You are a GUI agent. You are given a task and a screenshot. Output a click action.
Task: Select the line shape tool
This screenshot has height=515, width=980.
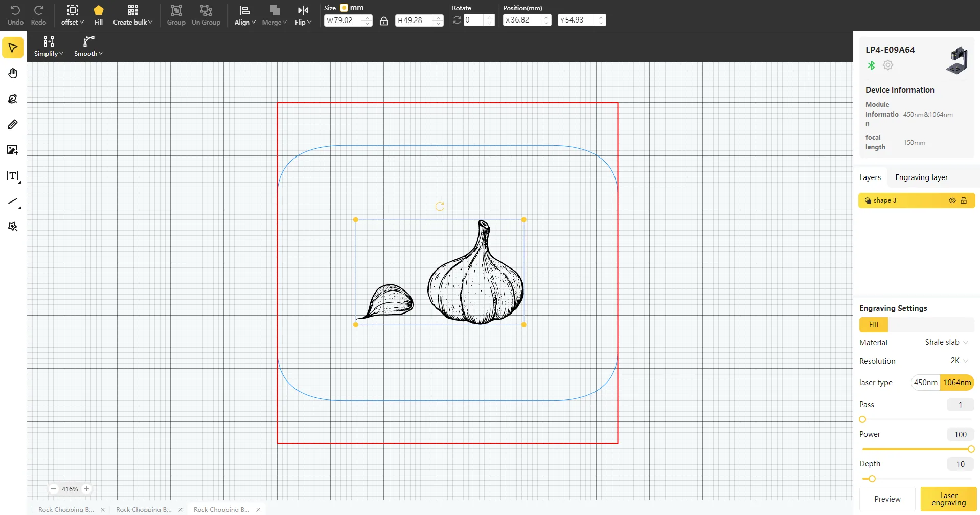click(14, 202)
